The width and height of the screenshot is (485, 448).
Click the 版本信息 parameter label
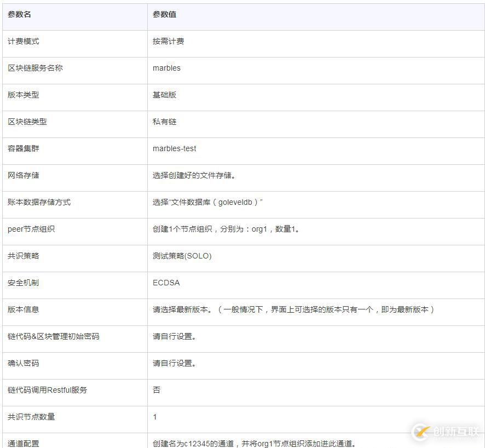[20, 309]
